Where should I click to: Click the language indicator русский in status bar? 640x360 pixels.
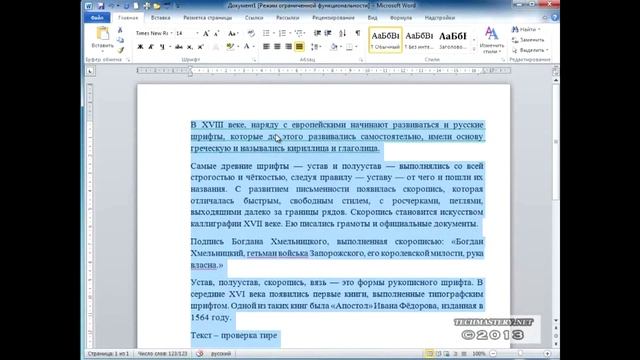coord(221,353)
